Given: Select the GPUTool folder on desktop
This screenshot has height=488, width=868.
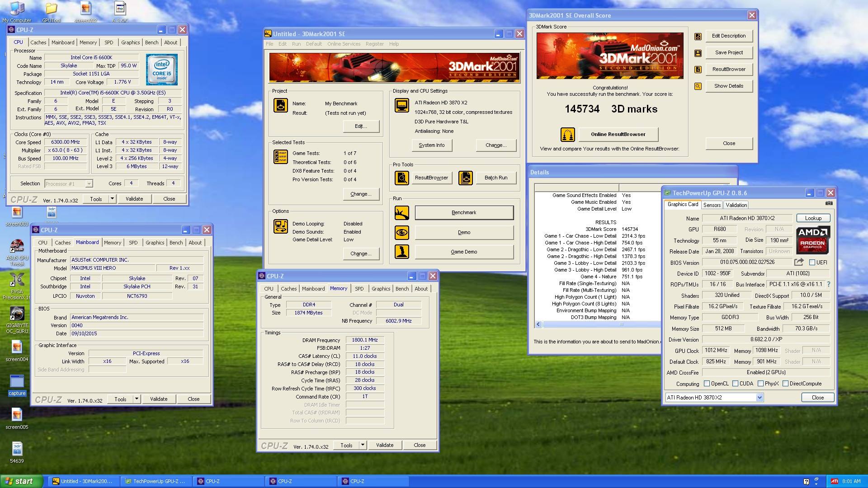Looking at the screenshot, I should (51, 12).
